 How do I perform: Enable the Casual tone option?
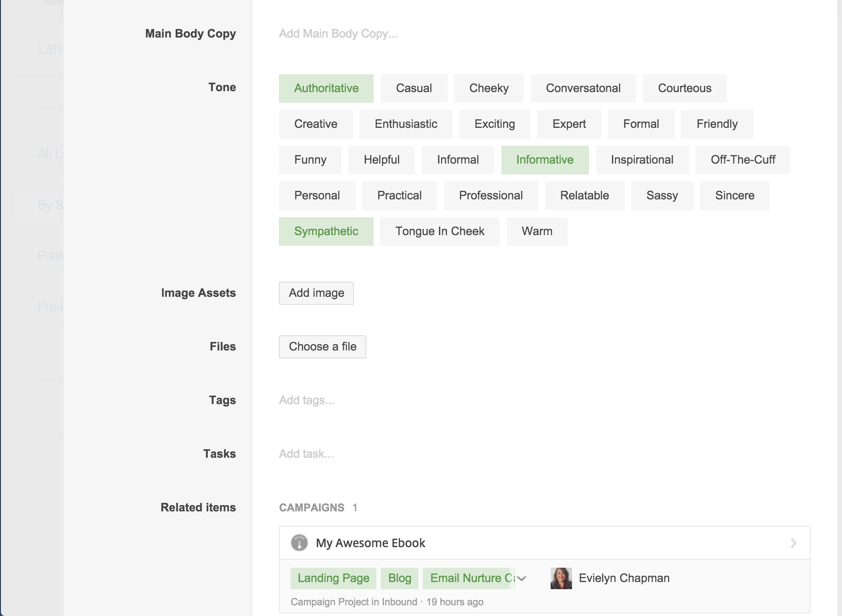[413, 88]
